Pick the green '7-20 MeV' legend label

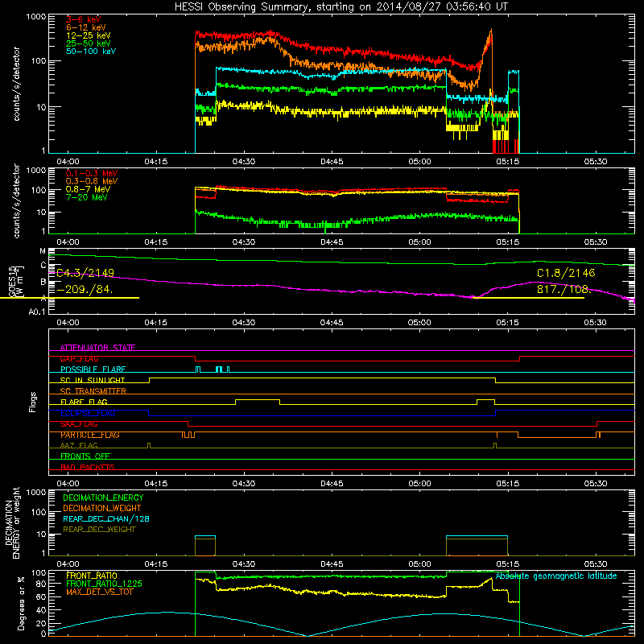(x=86, y=197)
